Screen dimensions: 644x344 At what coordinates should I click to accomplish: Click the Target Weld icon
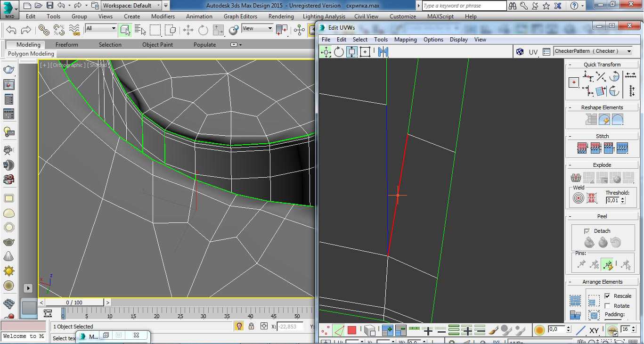[x=579, y=198]
